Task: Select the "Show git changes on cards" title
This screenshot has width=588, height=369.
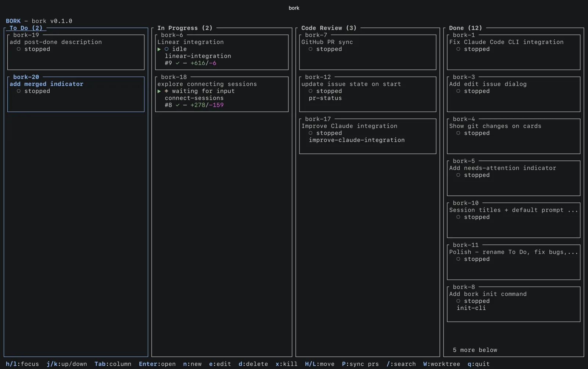Action: [495, 126]
